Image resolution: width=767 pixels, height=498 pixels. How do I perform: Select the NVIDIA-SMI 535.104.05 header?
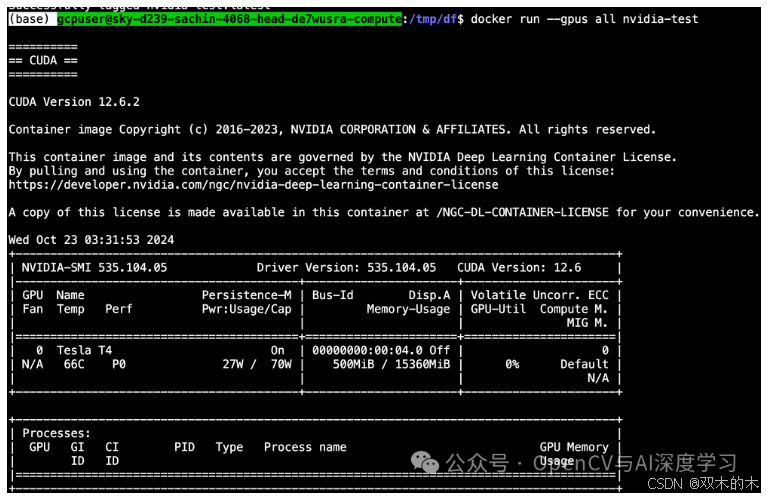pyautogui.click(x=94, y=267)
